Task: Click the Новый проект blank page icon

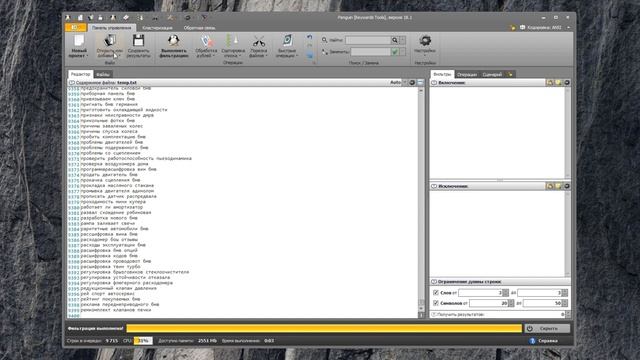Action: [79, 40]
